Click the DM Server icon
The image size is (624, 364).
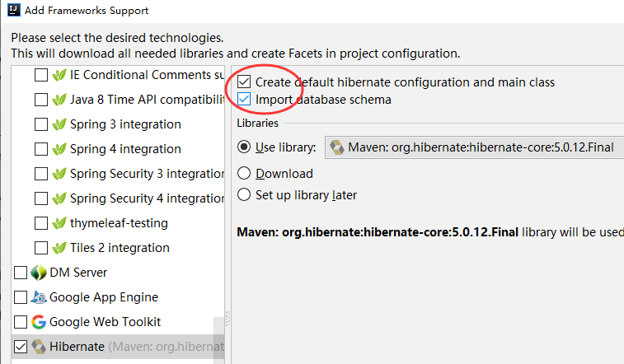click(39, 273)
